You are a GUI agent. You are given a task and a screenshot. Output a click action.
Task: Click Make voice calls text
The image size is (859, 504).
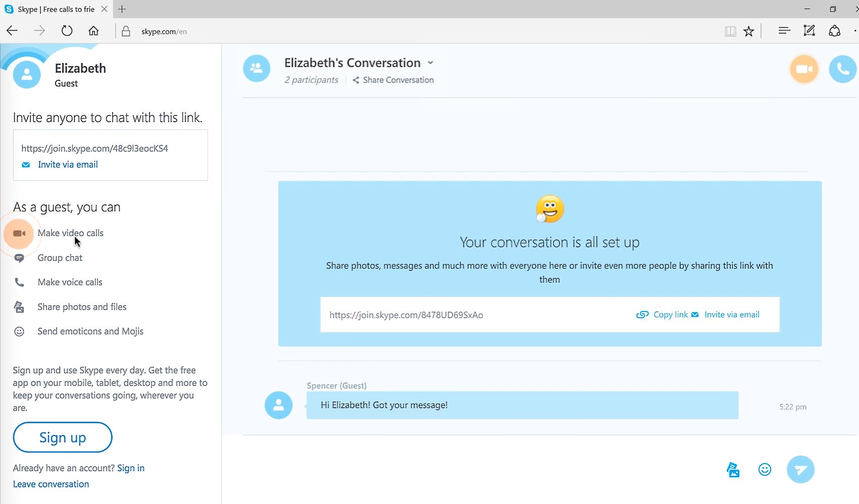point(70,282)
